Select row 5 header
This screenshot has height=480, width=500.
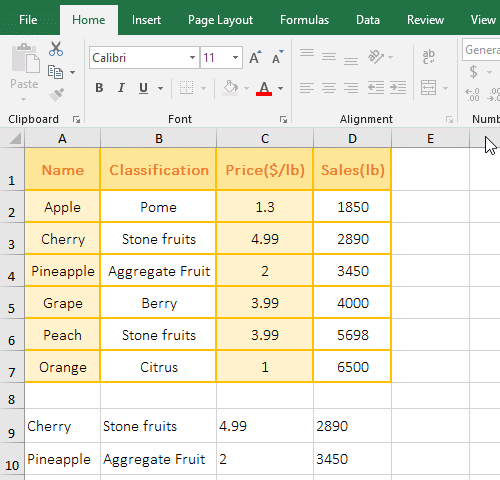pos(12,303)
